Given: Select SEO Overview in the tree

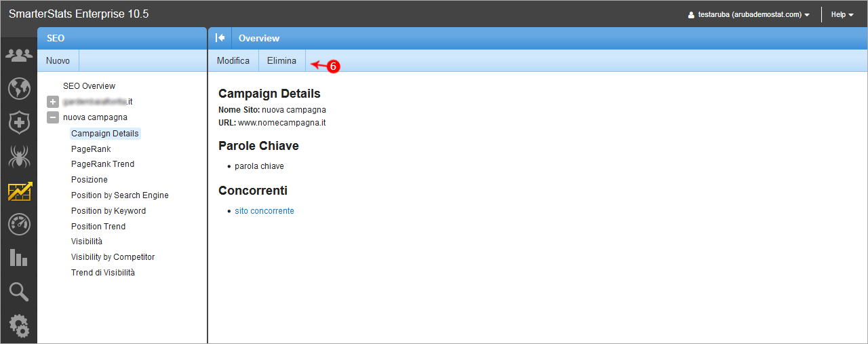Looking at the screenshot, I should [89, 86].
